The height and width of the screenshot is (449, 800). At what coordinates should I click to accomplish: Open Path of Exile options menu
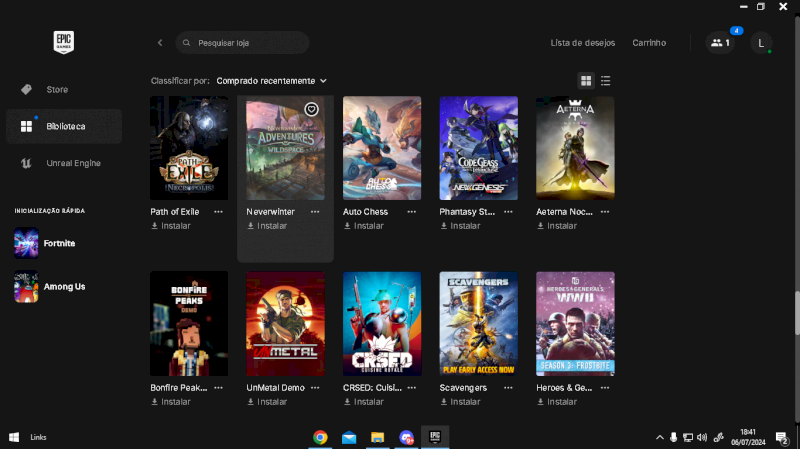coord(218,212)
